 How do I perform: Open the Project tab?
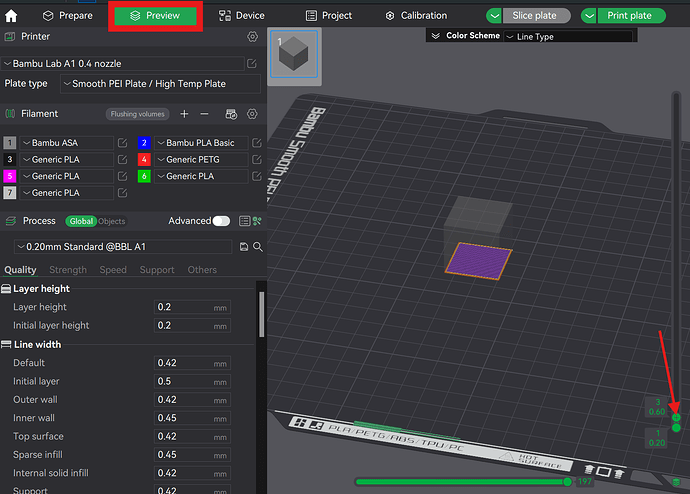click(x=329, y=16)
